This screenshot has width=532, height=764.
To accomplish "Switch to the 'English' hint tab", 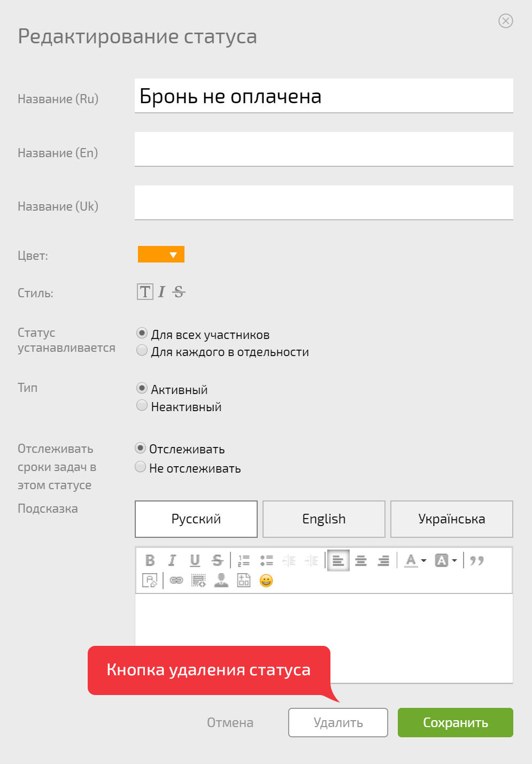I will tap(324, 519).
